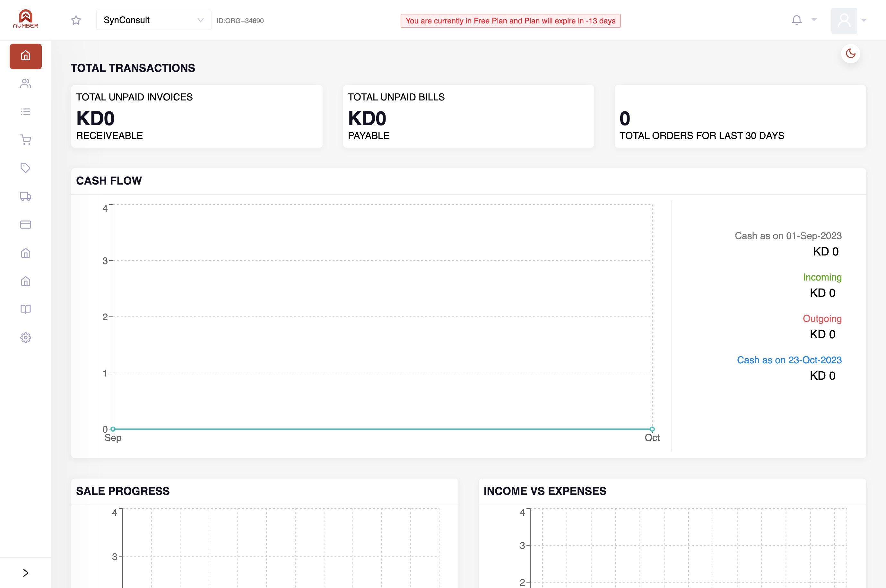Click the Free Plan expiry notice
Screen dimensions: 886x588
tap(510, 21)
